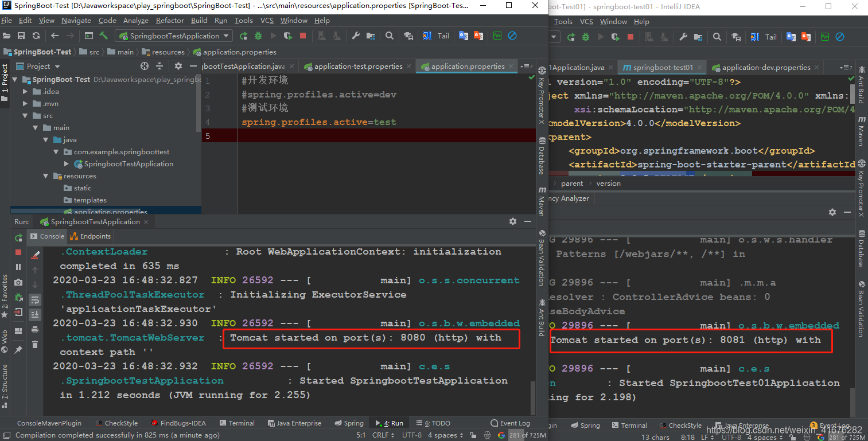
Task: Run with coverage in the left window toolbar
Action: (x=288, y=36)
